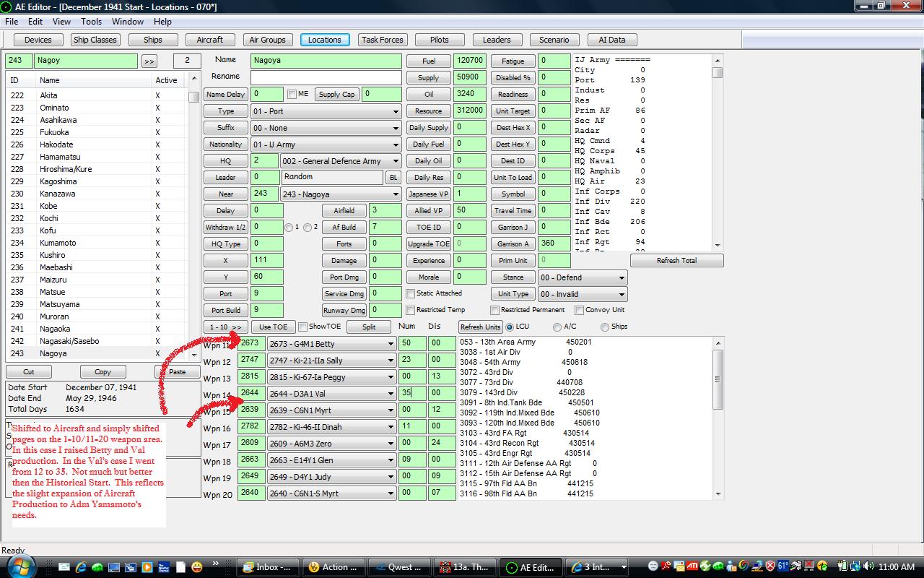
Task: Open the Stance 00 - Defend dropdown
Action: click(583, 277)
